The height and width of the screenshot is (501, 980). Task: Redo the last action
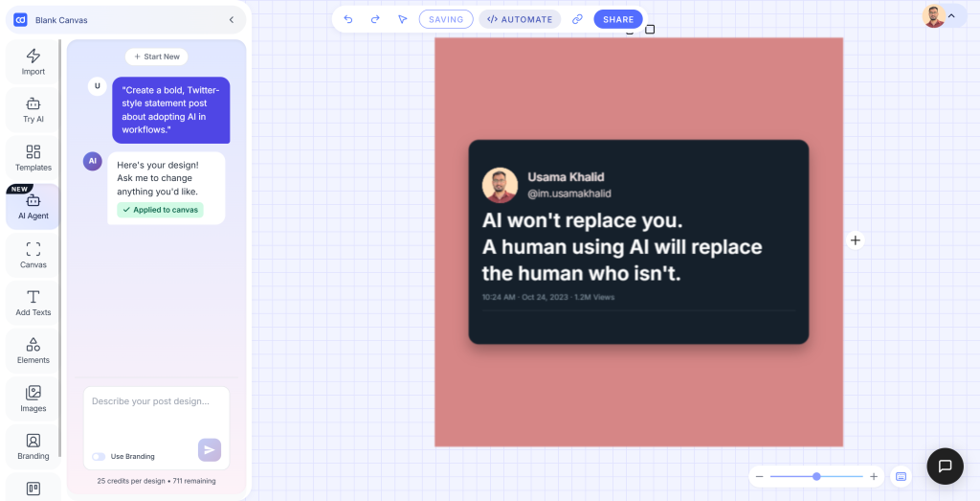pyautogui.click(x=375, y=19)
